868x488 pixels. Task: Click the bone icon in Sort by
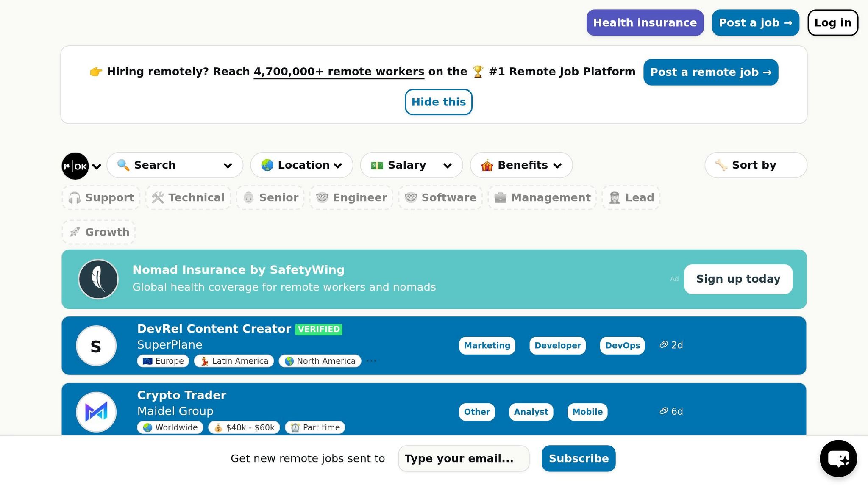tap(721, 165)
